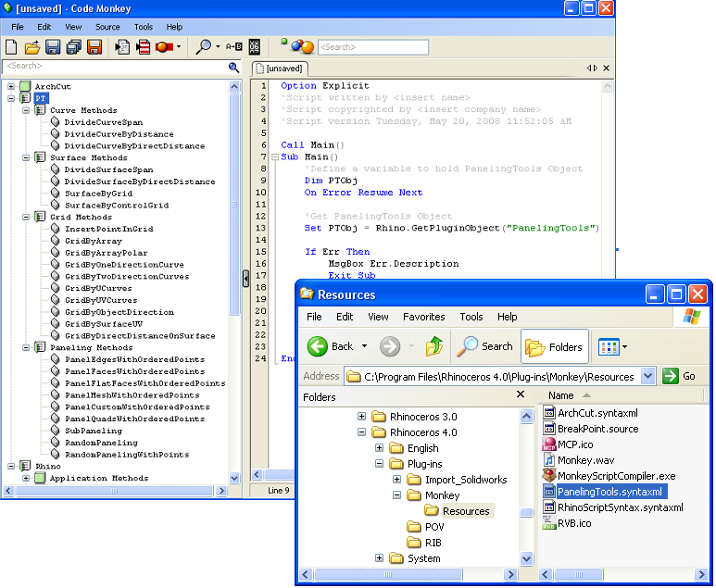Image resolution: width=716 pixels, height=588 pixels.
Task: Select DivideCurveSpan method
Action: pos(103,122)
